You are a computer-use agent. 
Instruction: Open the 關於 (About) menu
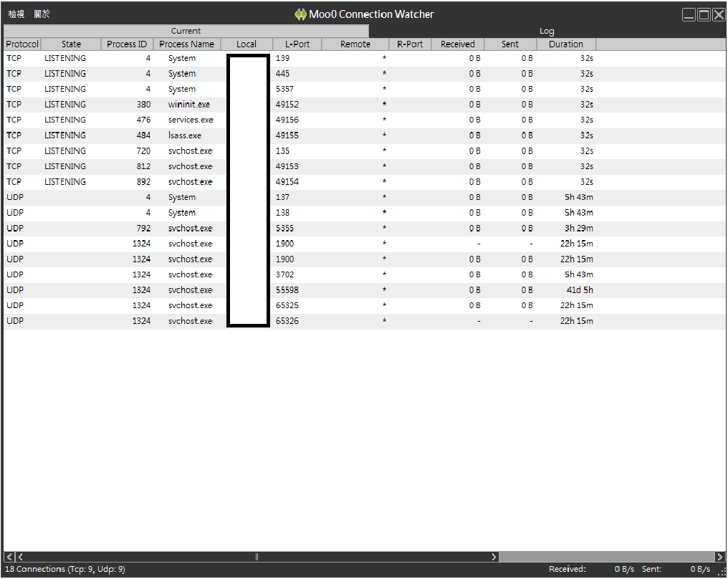42,14
